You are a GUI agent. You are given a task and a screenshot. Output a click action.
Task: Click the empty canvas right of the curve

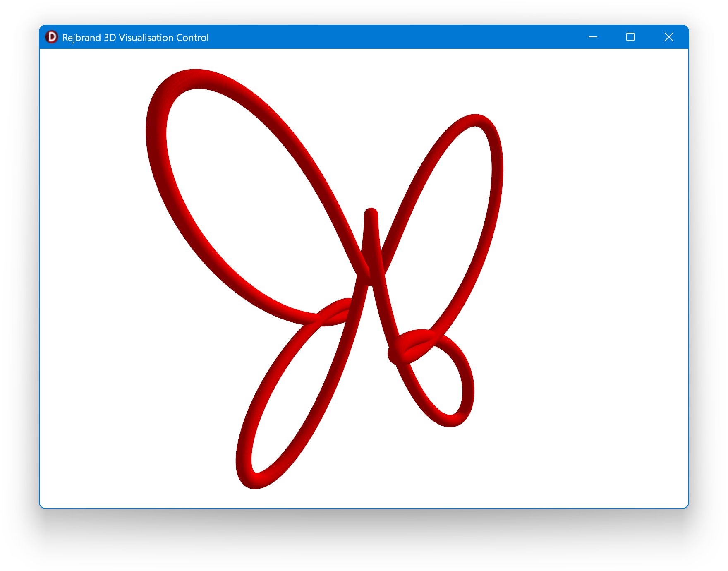[x=600, y=269]
